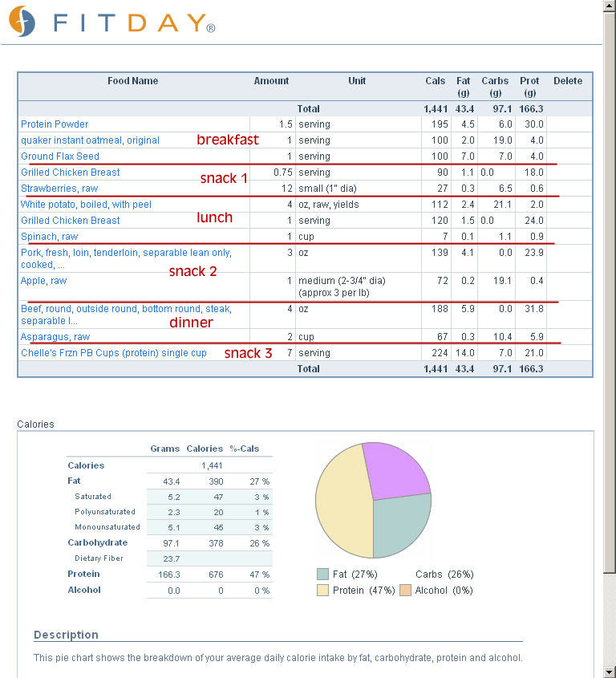Open the Asparagus, raw link
The height and width of the screenshot is (678, 616).
(55, 337)
